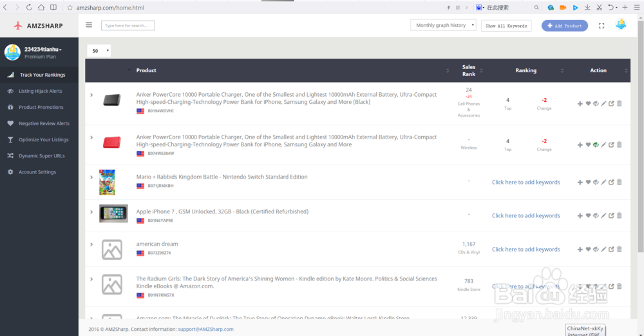644x336 pixels.
Task: Click Apple iPhone 7 product thumbnail
Action: pyautogui.click(x=113, y=213)
